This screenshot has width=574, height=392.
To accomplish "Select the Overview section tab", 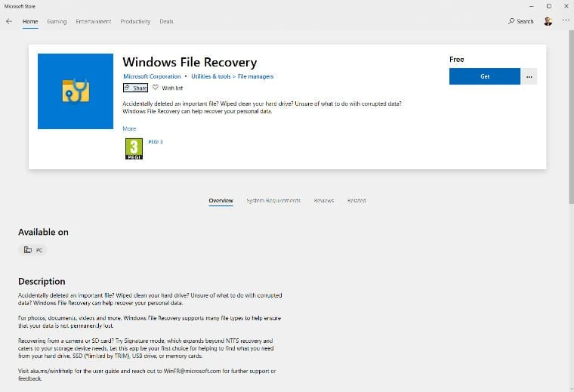I will [x=221, y=201].
